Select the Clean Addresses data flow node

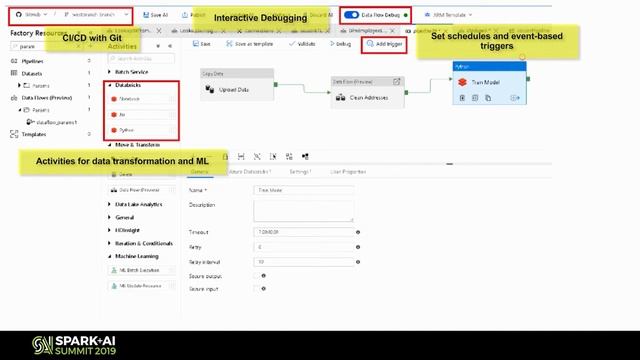pos(368,93)
